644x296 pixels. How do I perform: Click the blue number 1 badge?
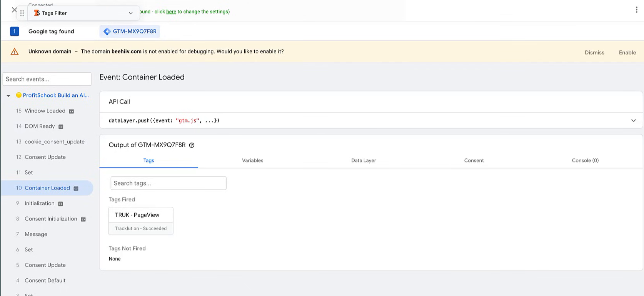tap(15, 31)
